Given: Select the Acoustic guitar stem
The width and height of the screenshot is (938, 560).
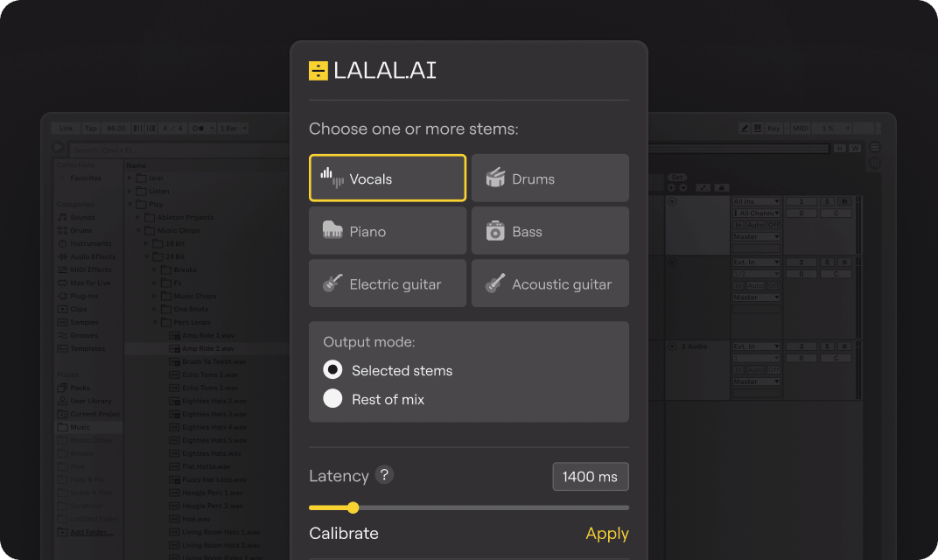Looking at the screenshot, I should click(x=549, y=283).
